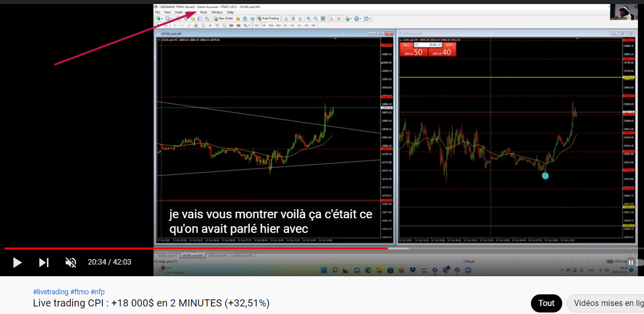Switch chart to bar chart mode
Image resolution: width=644 pixels, height=314 pixels.
point(286,19)
